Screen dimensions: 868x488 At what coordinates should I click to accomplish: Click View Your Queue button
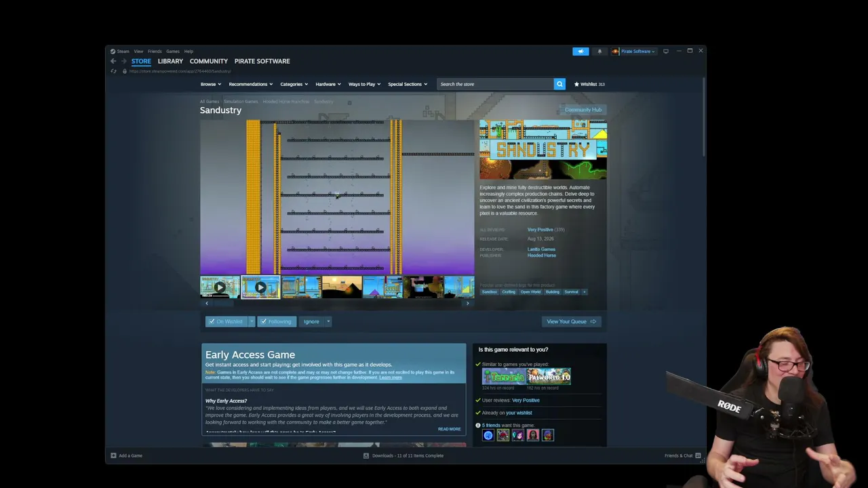pos(572,321)
